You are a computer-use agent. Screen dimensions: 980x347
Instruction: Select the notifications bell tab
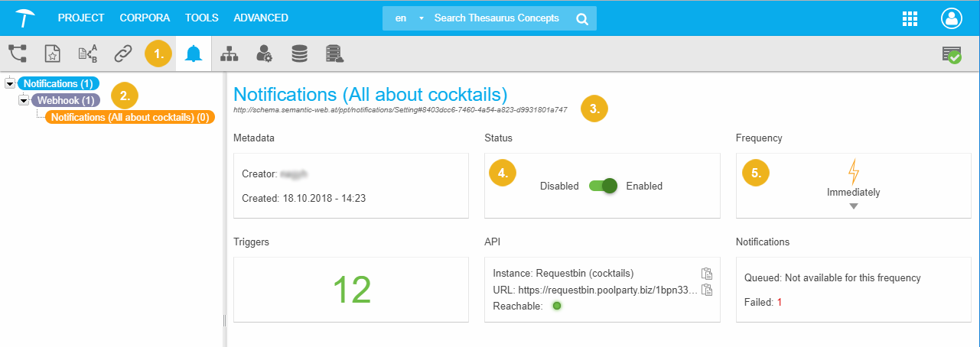pyautogui.click(x=194, y=54)
